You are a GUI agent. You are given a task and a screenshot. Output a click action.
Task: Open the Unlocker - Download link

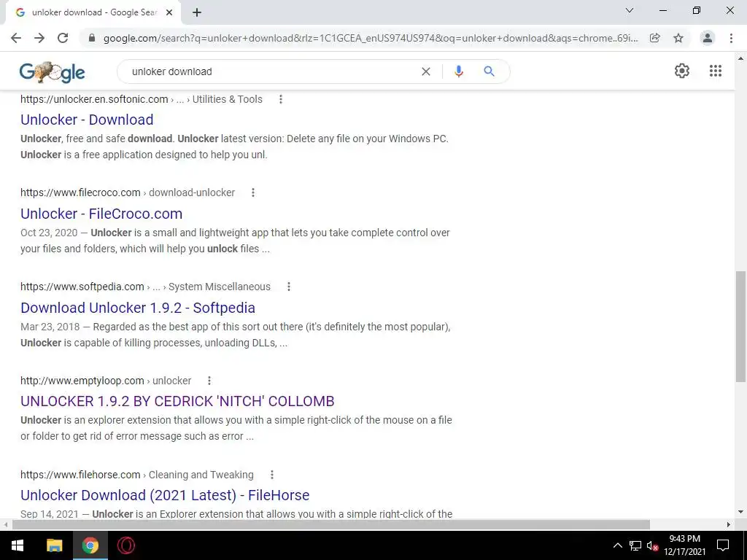(x=87, y=120)
